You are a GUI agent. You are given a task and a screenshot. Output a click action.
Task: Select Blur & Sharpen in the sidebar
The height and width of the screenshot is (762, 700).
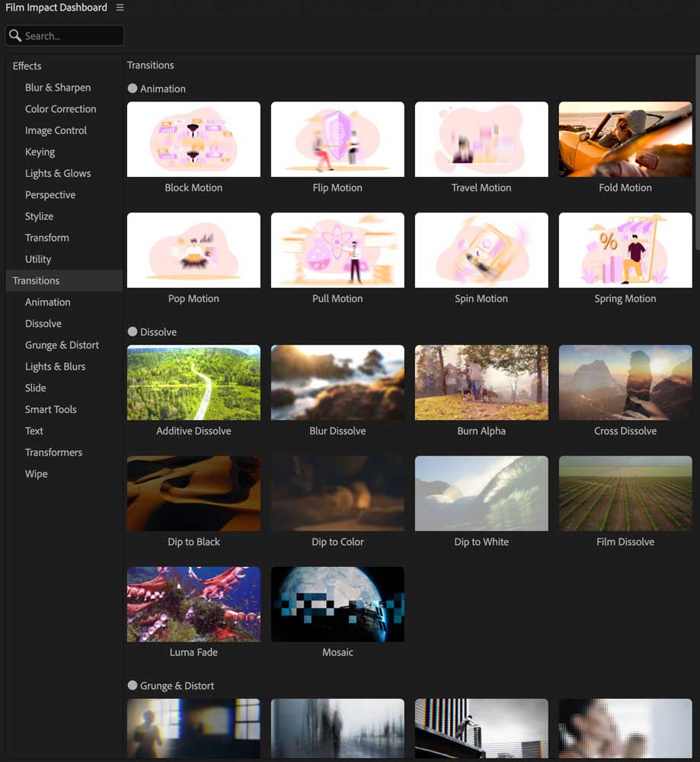point(58,88)
